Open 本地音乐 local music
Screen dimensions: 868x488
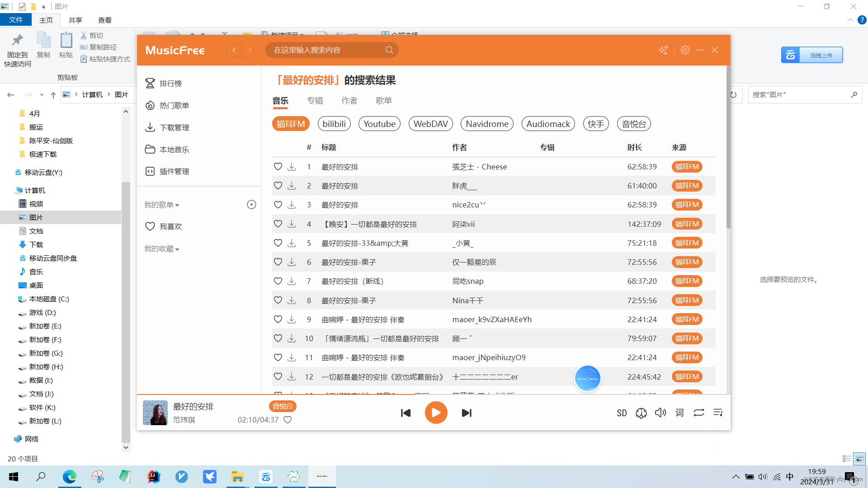click(x=167, y=149)
